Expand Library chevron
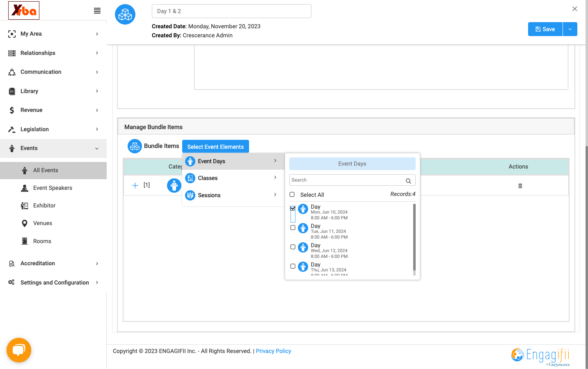This screenshot has height=369, width=588. 97,91
